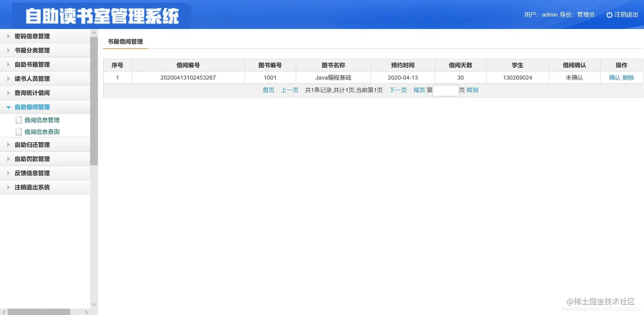This screenshot has width=644, height=315.
Task: Click the horizontal scrollbar right arrow
Action: click(x=86, y=312)
